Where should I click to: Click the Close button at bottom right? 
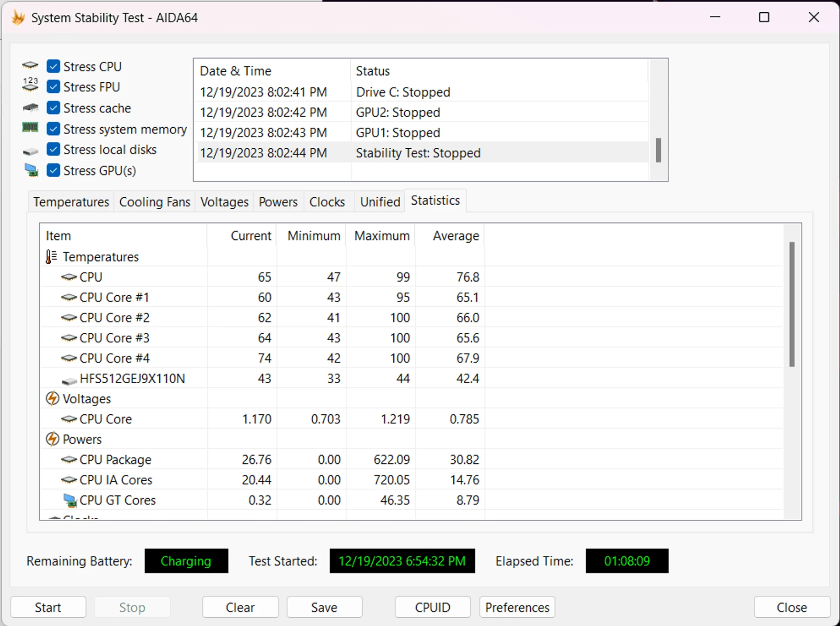click(792, 607)
